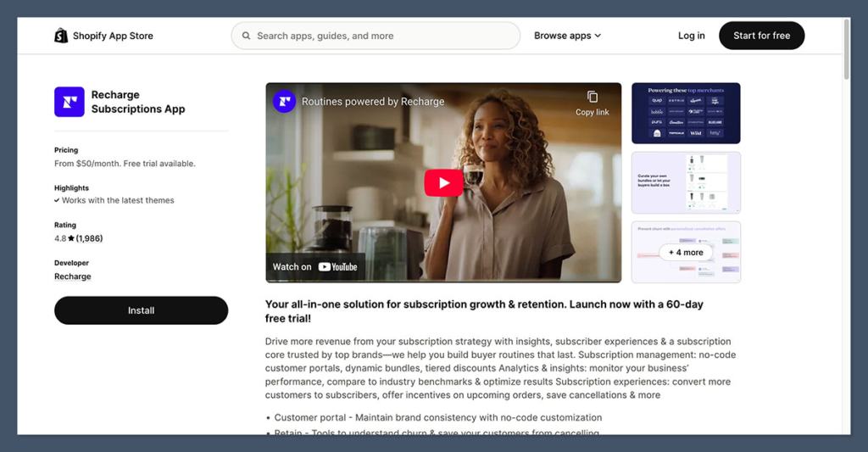The height and width of the screenshot is (452, 868).
Task: Open curate bundles screenshot thumbnail
Action: coord(686,182)
